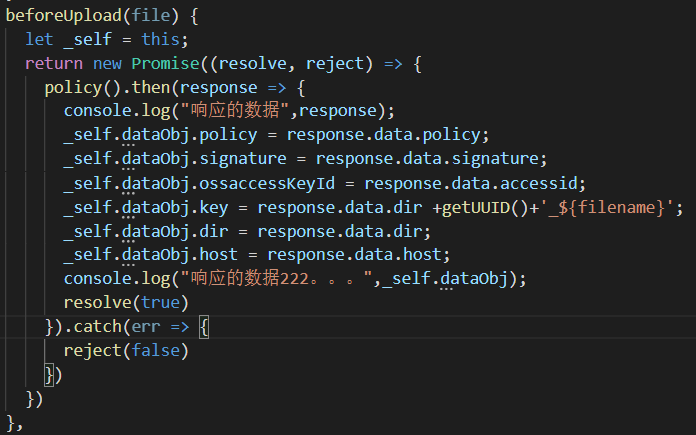The width and height of the screenshot is (696, 435).
Task: Click the '_${filename}' string literal
Action: 606,208
